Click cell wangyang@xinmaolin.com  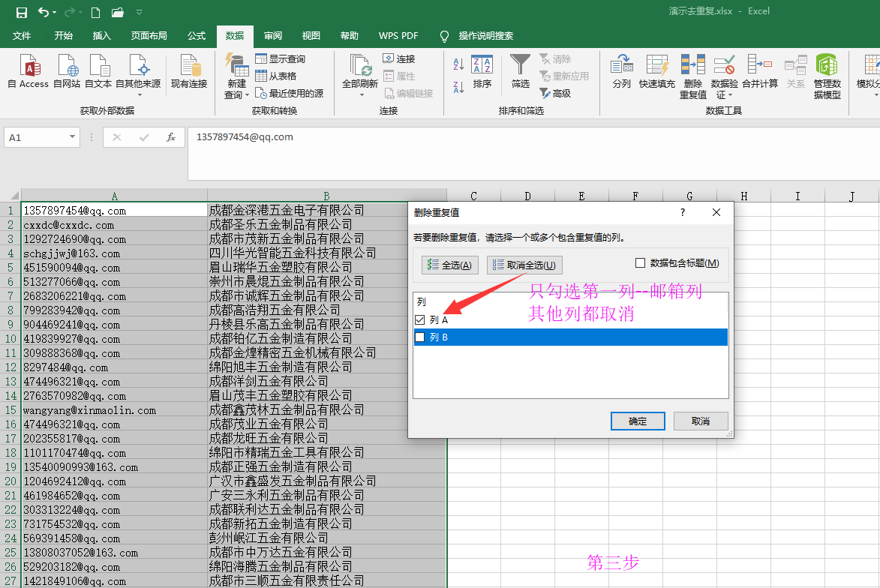(x=115, y=410)
